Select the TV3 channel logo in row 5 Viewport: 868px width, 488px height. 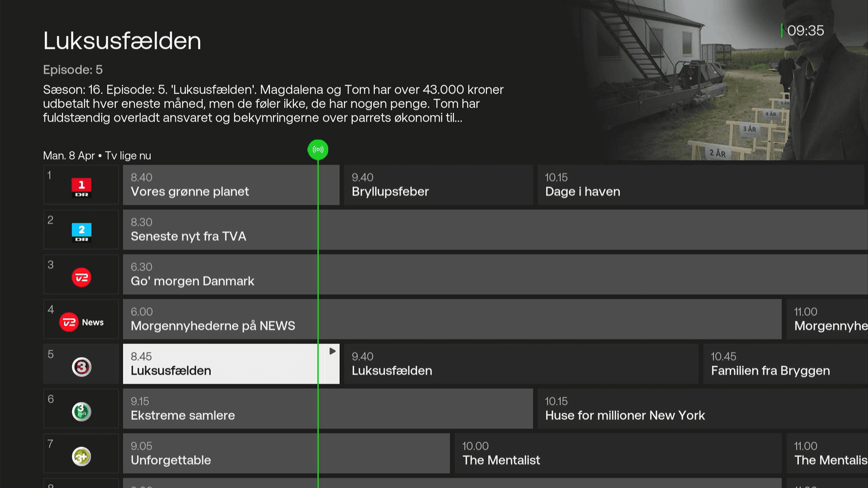tap(81, 367)
